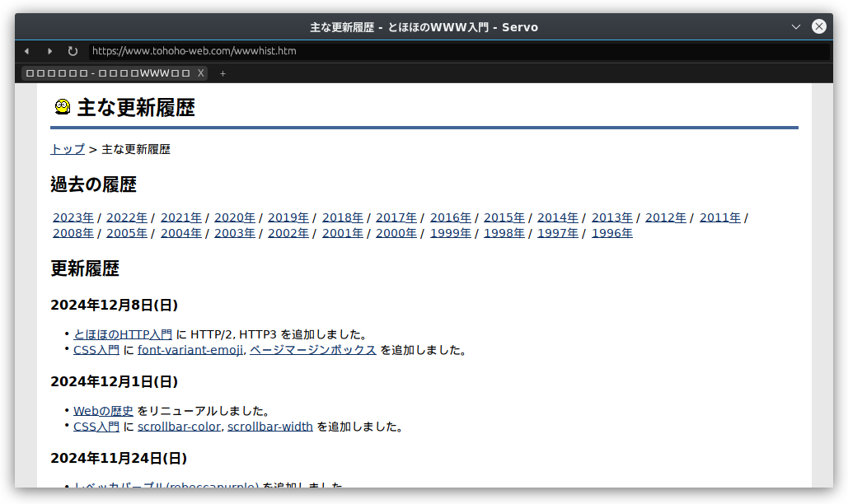Open the 2013年 history link

click(612, 217)
